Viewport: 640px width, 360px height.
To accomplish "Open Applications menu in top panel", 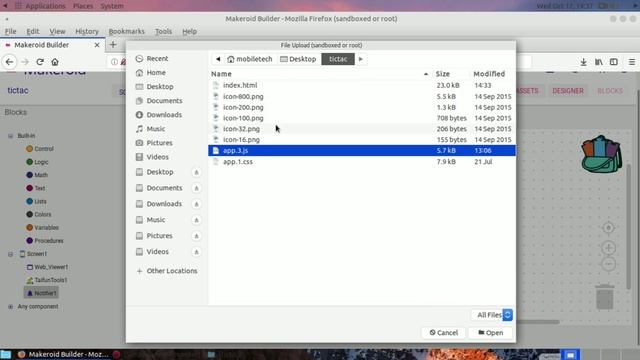I will click(40, 6).
